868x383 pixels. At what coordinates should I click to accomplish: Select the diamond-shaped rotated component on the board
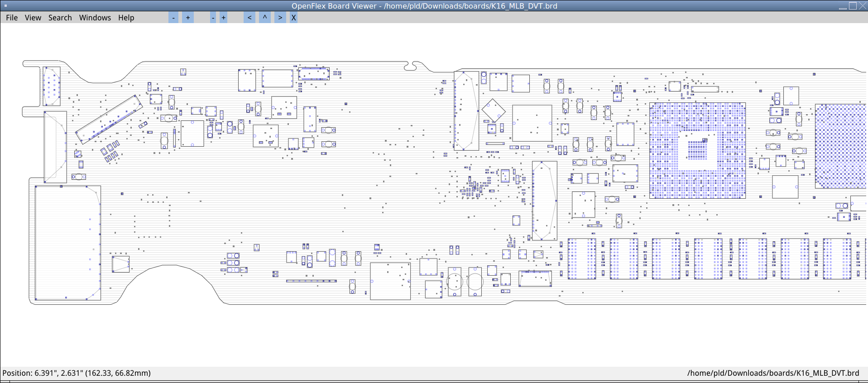(494, 110)
